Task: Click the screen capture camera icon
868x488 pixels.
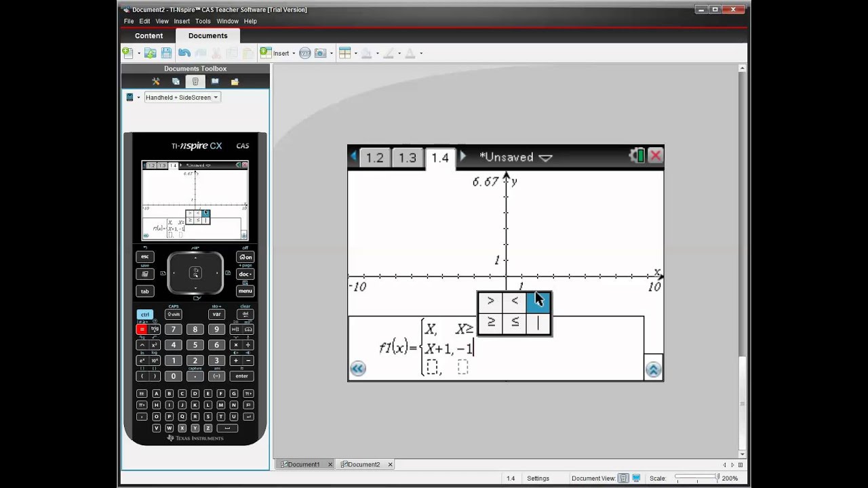Action: 320,53
